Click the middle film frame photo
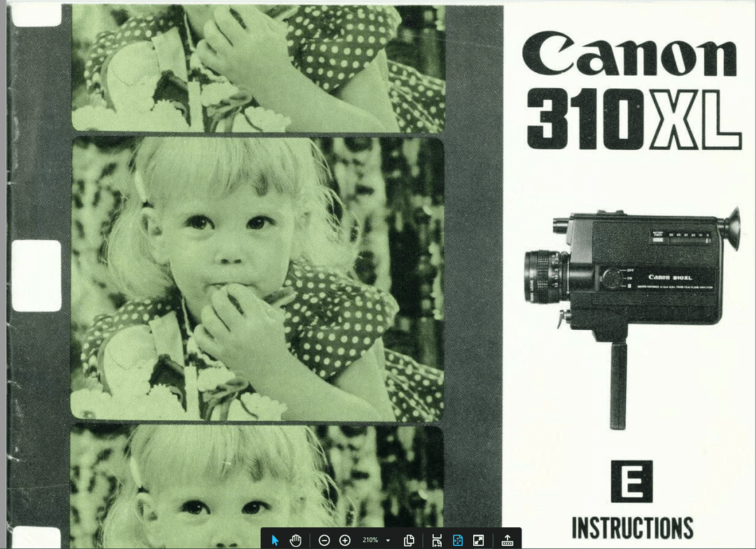The width and height of the screenshot is (756, 549). coord(258,278)
